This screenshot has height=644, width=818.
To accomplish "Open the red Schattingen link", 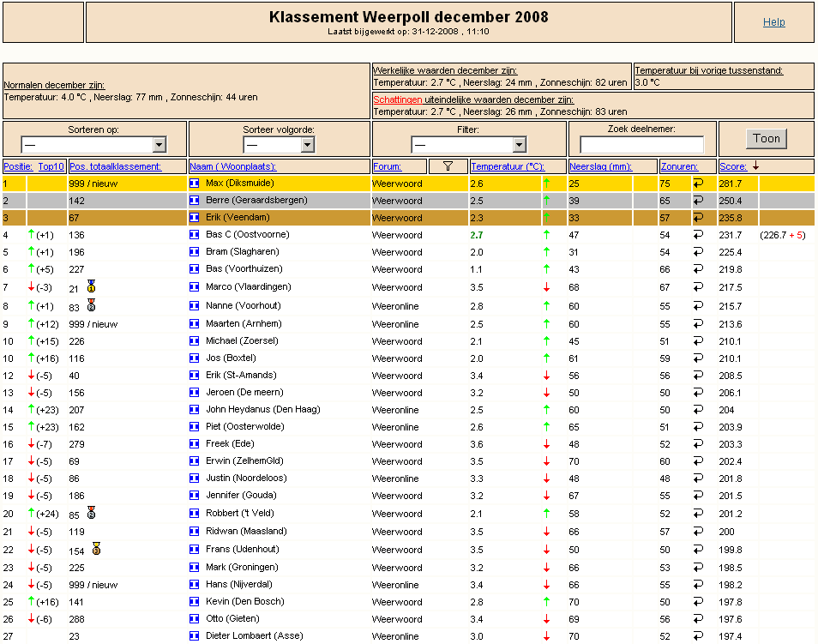I will 398,99.
